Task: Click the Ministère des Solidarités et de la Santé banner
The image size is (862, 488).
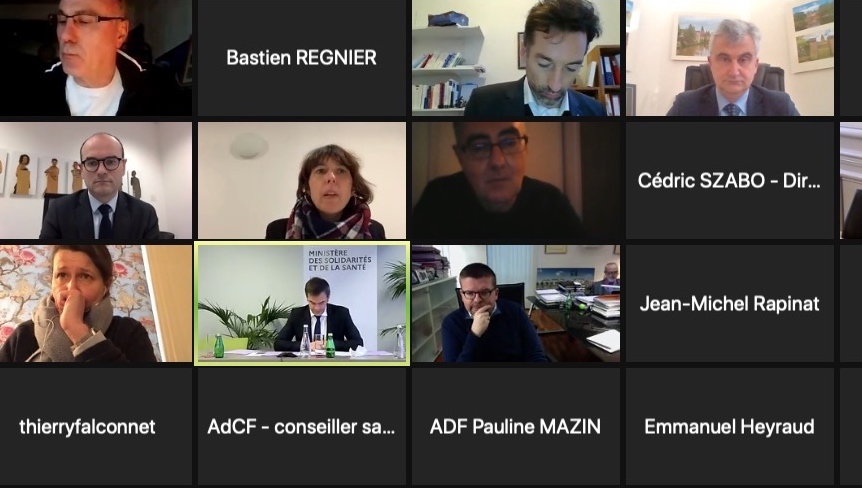Action: point(340,262)
